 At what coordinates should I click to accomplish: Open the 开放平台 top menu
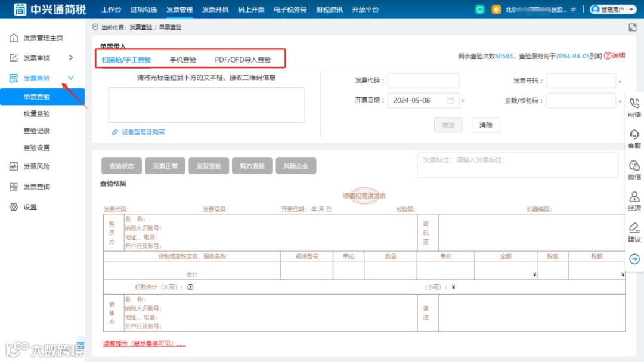click(365, 10)
